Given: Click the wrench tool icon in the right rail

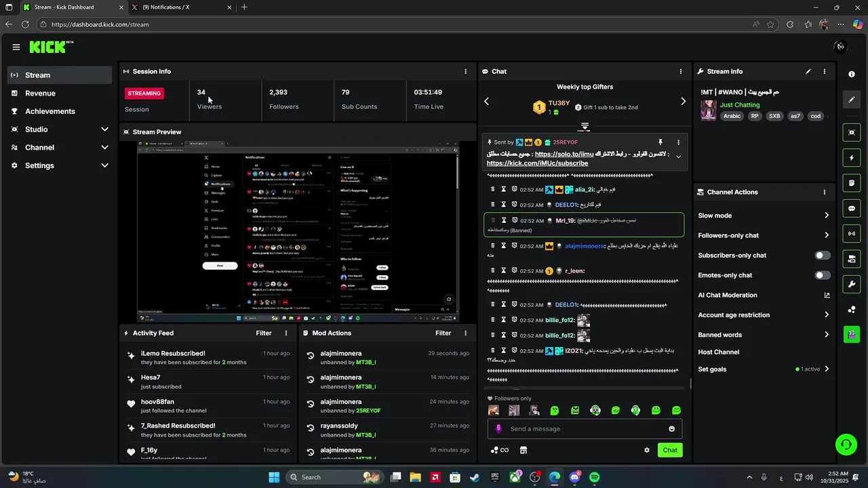Looking at the screenshot, I should 852,284.
